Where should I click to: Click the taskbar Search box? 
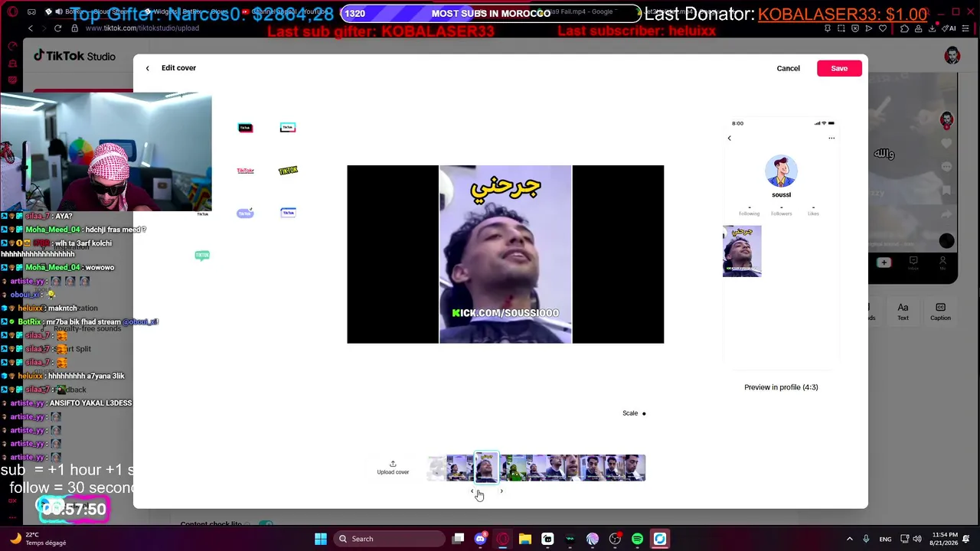pos(390,539)
